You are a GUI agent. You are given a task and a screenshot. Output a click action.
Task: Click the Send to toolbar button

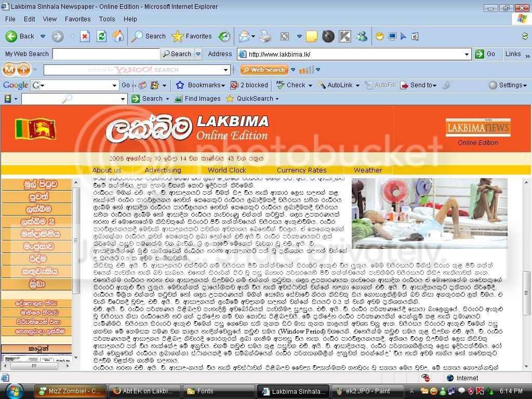coord(418,85)
